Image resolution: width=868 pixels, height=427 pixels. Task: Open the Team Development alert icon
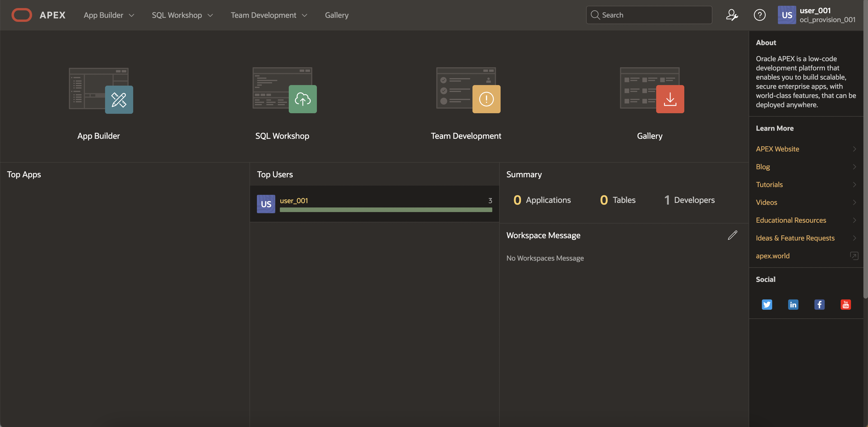click(486, 99)
